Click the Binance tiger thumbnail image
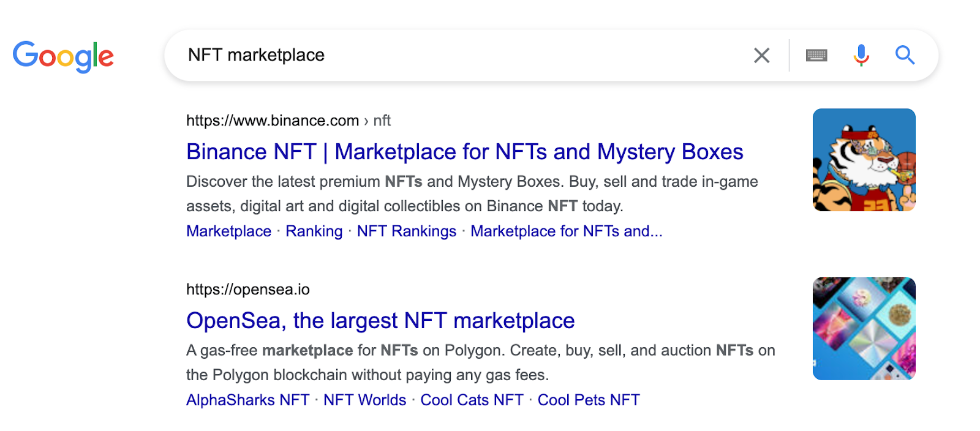The image size is (980, 431). [864, 160]
